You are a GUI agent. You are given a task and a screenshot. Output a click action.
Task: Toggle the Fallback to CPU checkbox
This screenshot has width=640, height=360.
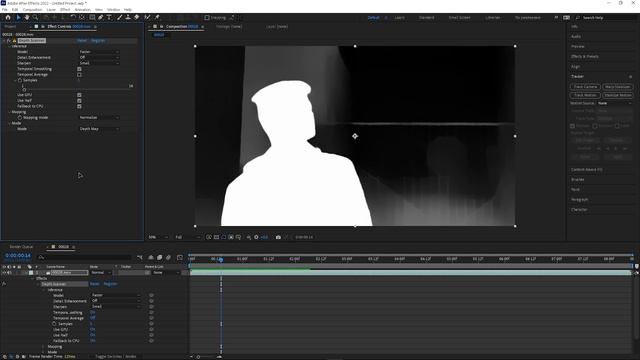tap(79, 106)
